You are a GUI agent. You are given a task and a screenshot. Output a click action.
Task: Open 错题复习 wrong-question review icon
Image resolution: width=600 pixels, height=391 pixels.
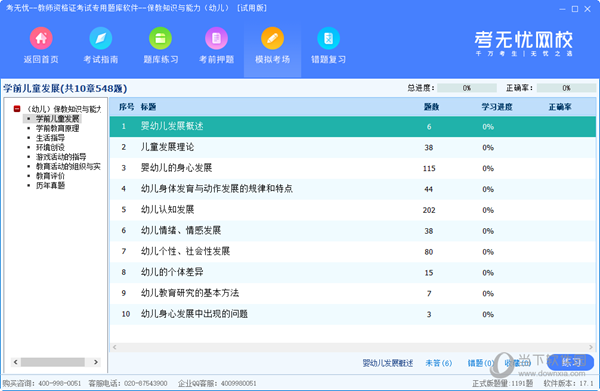[328, 38]
